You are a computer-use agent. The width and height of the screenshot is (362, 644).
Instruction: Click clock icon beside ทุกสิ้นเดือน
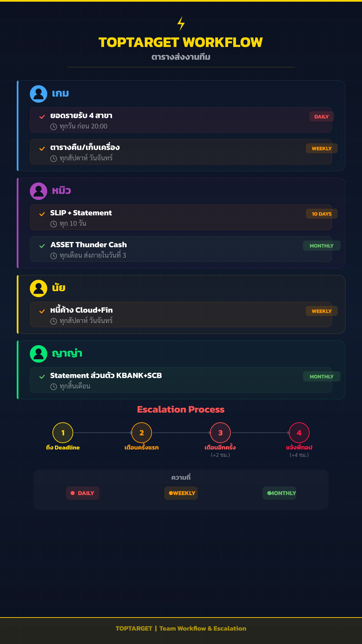(53, 387)
